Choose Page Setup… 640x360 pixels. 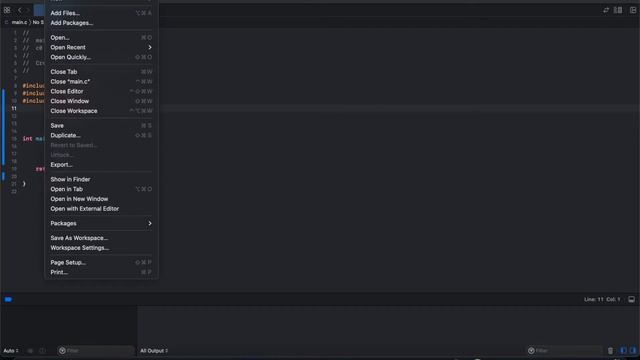pos(101,262)
